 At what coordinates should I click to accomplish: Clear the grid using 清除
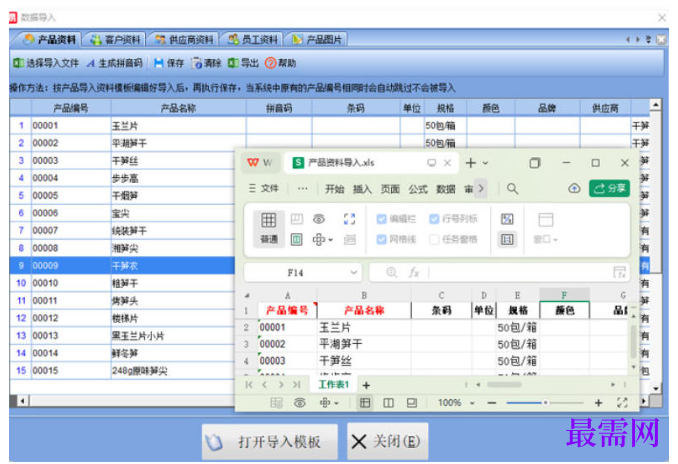tap(207, 63)
